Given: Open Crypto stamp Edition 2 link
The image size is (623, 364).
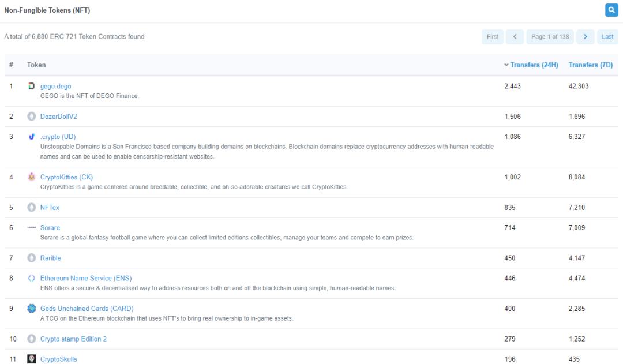Looking at the screenshot, I should tap(73, 339).
